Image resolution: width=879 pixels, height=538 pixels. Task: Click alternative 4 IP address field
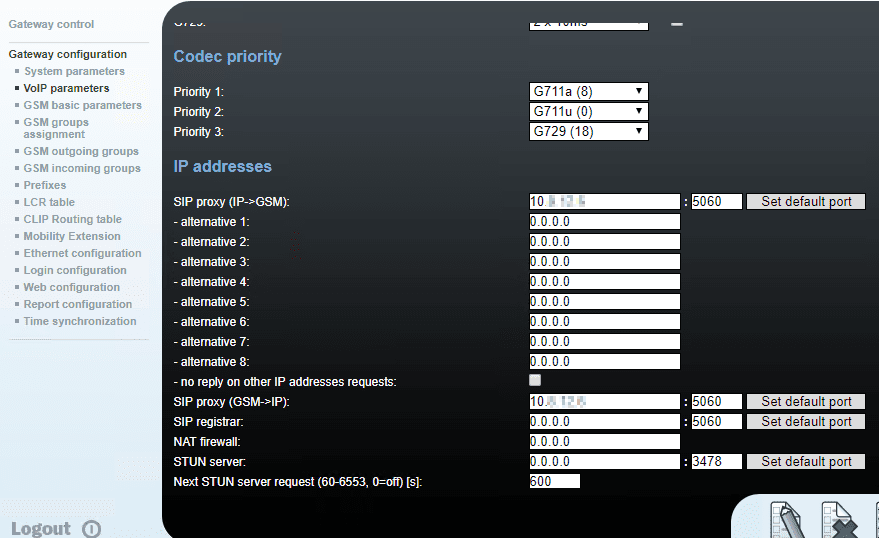(604, 281)
